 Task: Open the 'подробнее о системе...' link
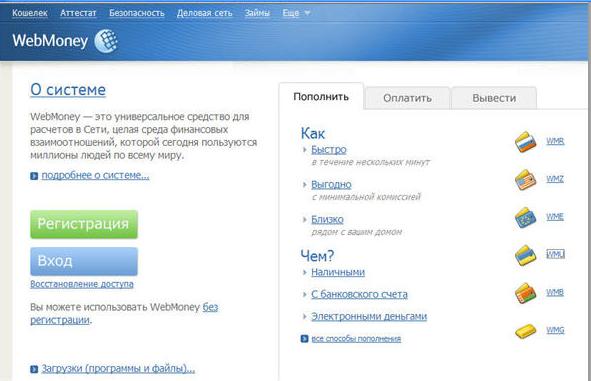(95, 175)
